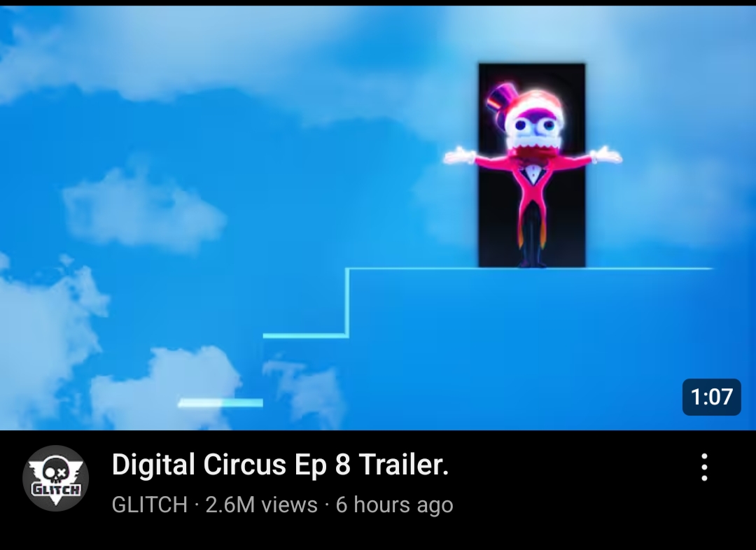Viewport: 756px width, 550px height.
Task: Click the 1:07 duration badge
Action: point(712,397)
